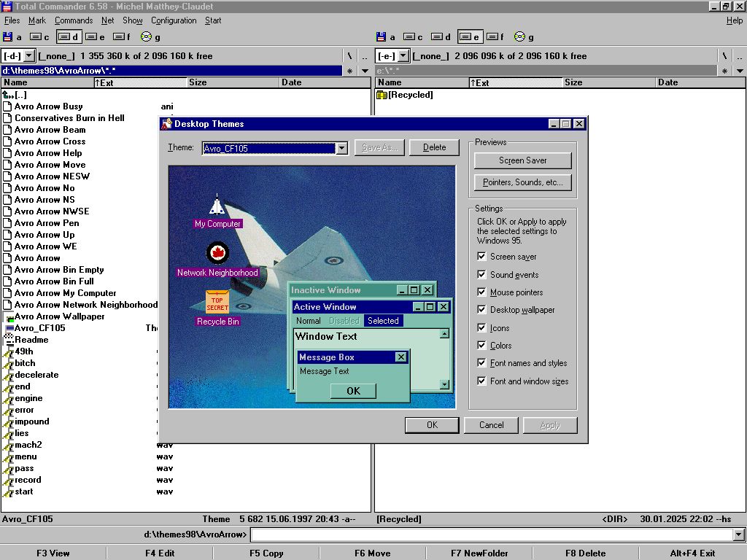Click the Pointers, Sounds, etc. button
This screenshot has height=560, width=747.
(x=522, y=182)
